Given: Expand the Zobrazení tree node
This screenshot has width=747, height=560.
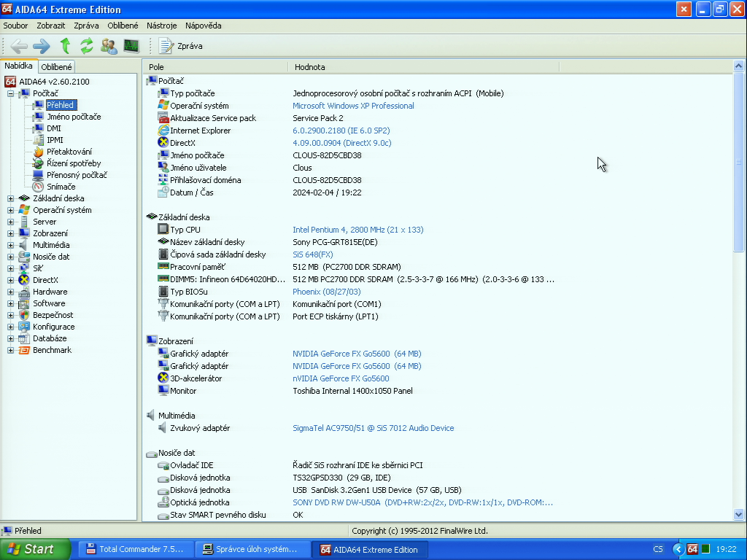Looking at the screenshot, I should point(10,233).
